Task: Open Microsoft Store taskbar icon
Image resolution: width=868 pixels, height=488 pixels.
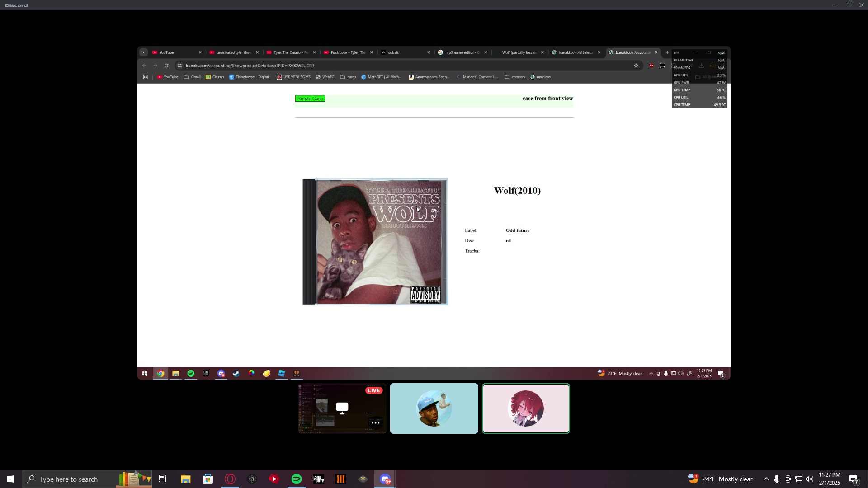Action: pyautogui.click(x=208, y=479)
